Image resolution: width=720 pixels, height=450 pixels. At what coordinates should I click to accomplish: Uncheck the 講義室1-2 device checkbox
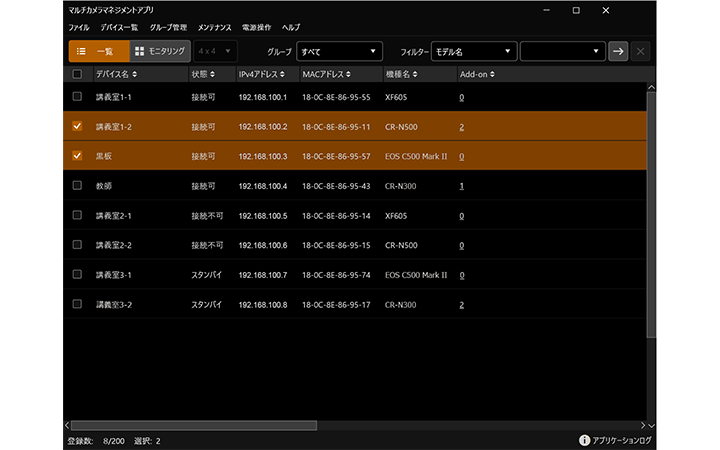pos(78,127)
